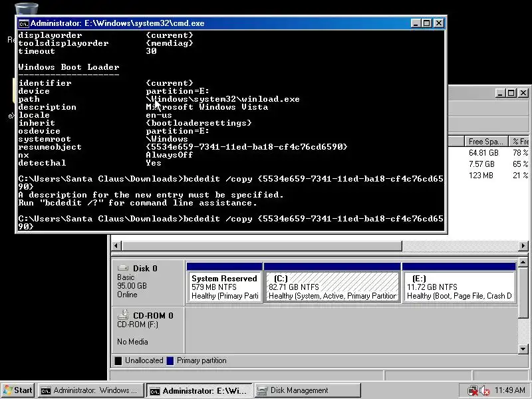This screenshot has height=399, width=532.
Task: Close the Disk Management window
Action: click(523, 93)
